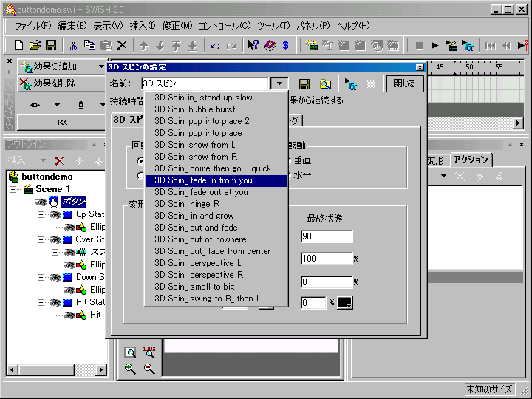Stop playback in main toolbar

click(x=420, y=45)
